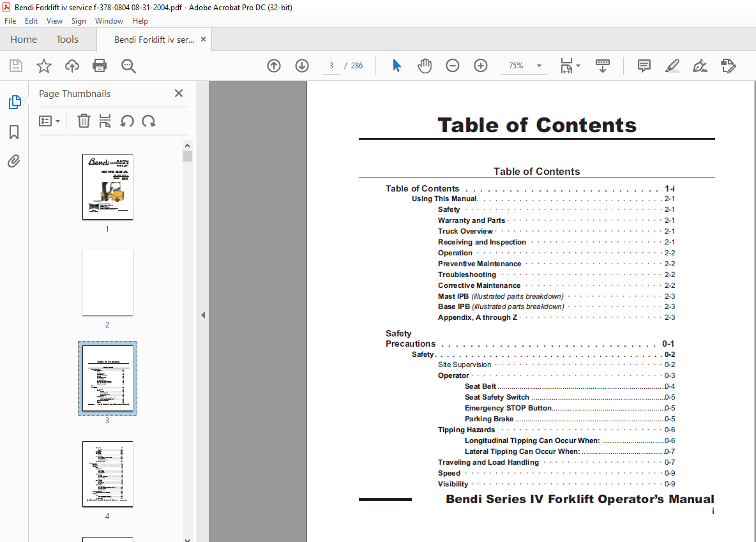The image size is (756, 542).
Task: Click thumbnails scrollbar up arrow
Action: pyautogui.click(x=188, y=145)
